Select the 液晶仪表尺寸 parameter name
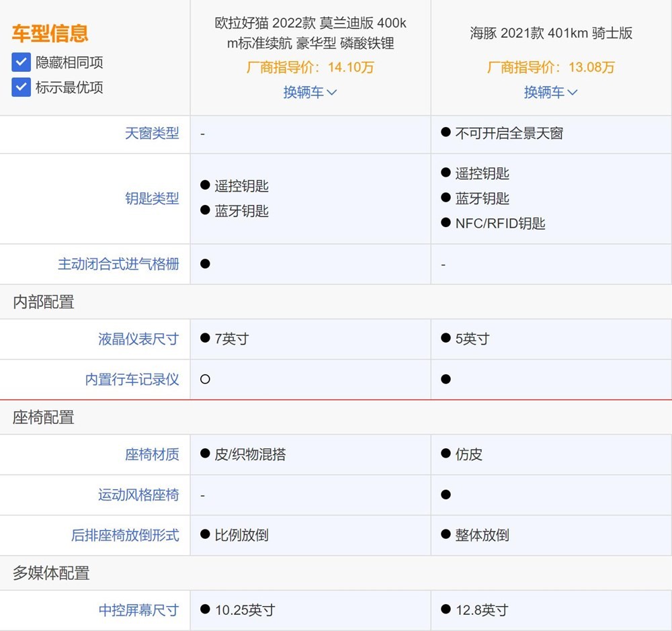 [137, 339]
